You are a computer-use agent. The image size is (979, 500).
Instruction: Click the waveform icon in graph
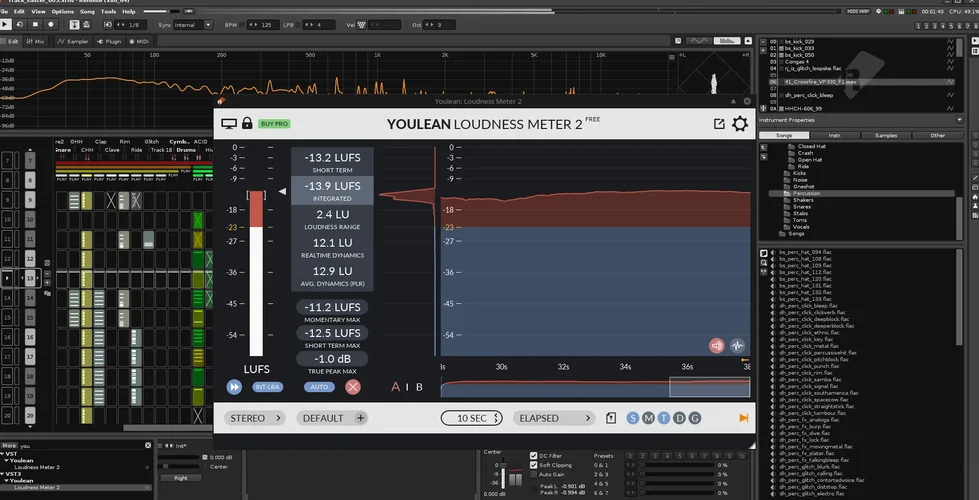pyautogui.click(x=737, y=345)
